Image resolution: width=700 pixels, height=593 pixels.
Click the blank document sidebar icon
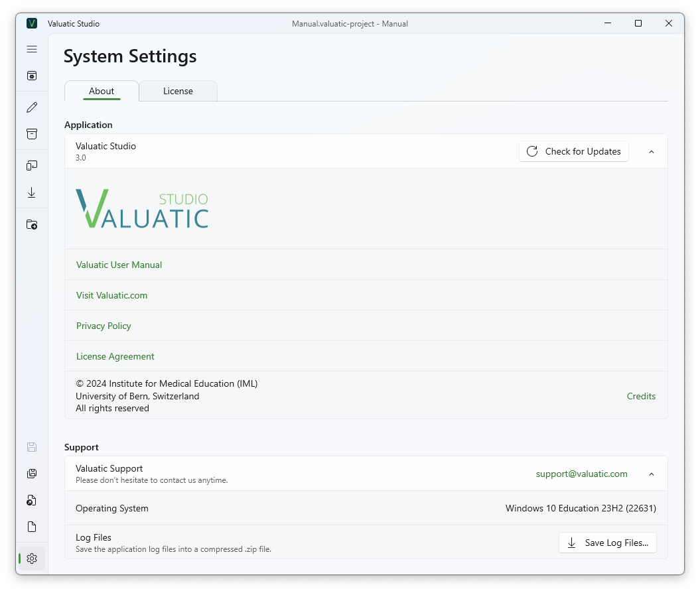tap(32, 527)
